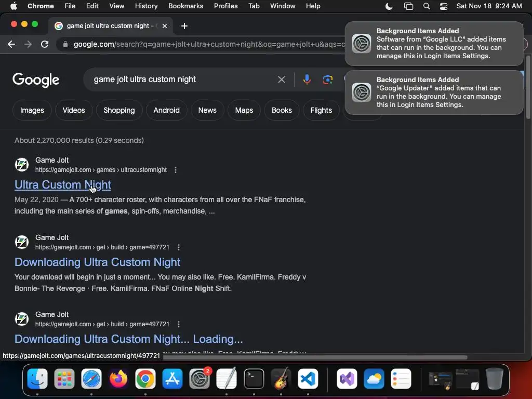Image resolution: width=532 pixels, height=399 pixels.
Task: Open the History menu
Action: point(146,6)
